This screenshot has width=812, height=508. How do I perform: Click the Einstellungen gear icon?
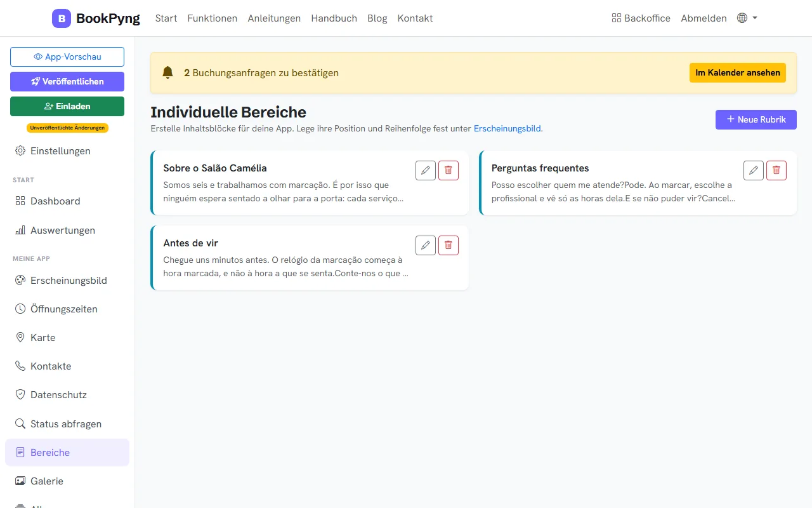pyautogui.click(x=20, y=151)
